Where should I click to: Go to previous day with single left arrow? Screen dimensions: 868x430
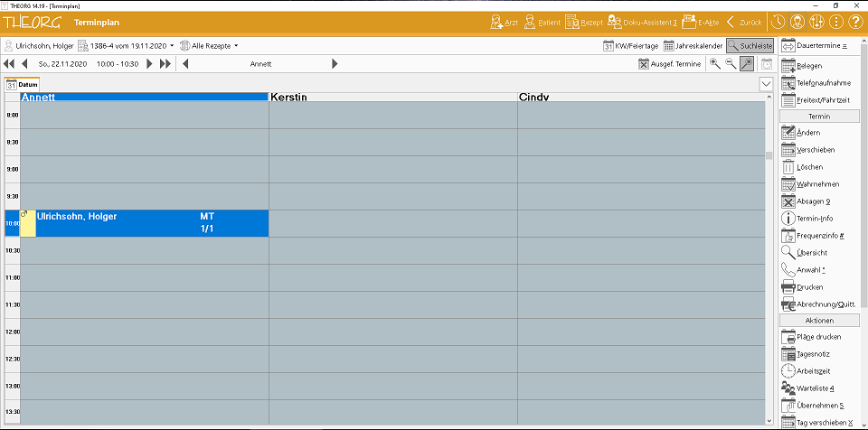[24, 63]
